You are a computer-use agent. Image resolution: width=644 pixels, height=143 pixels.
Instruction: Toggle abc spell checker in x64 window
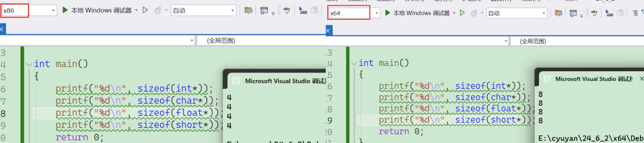(595, 13)
